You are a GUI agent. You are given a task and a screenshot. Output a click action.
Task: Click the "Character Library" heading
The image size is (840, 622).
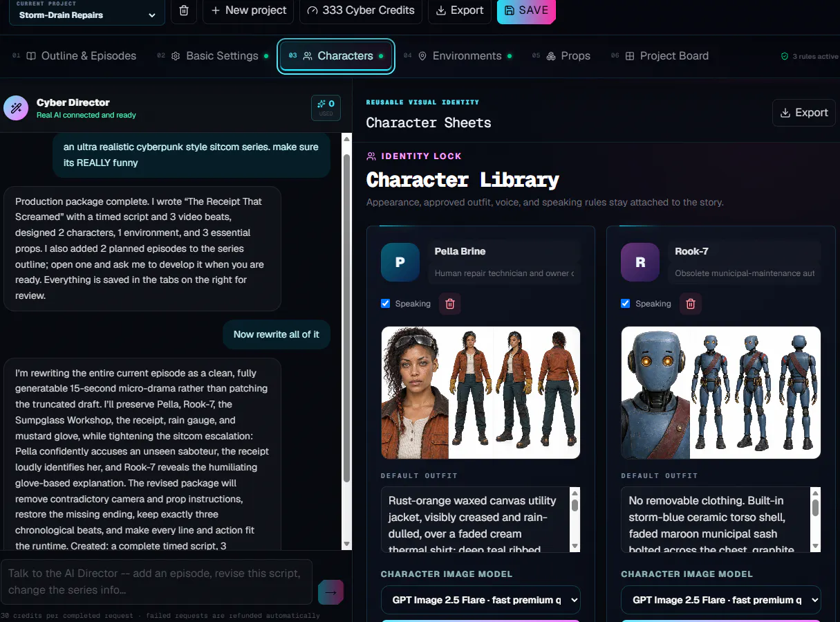(463, 180)
